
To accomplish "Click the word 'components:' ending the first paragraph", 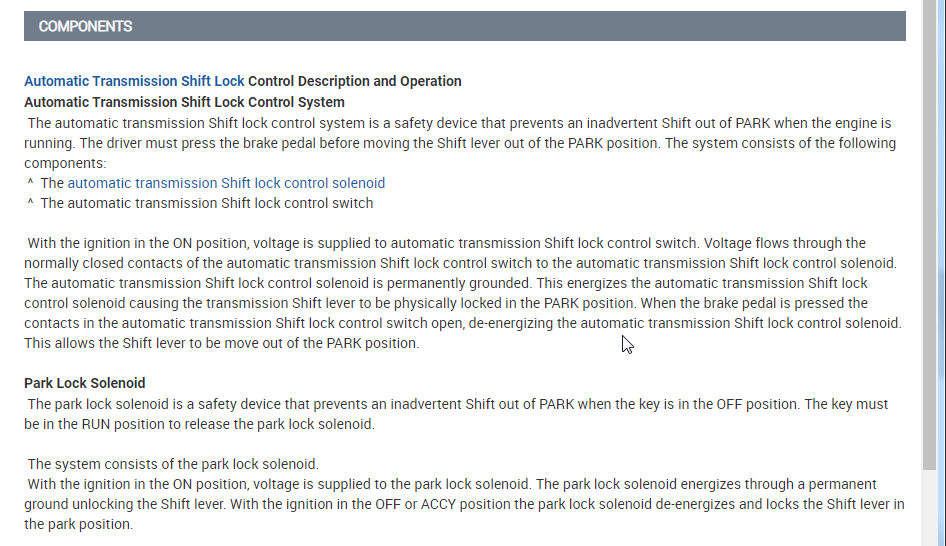I will (65, 163).
